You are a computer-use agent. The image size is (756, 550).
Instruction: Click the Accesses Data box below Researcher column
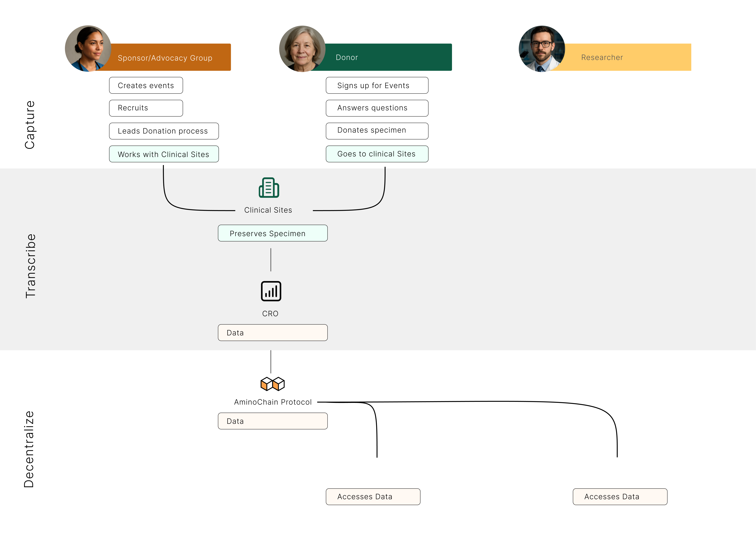pos(620,497)
